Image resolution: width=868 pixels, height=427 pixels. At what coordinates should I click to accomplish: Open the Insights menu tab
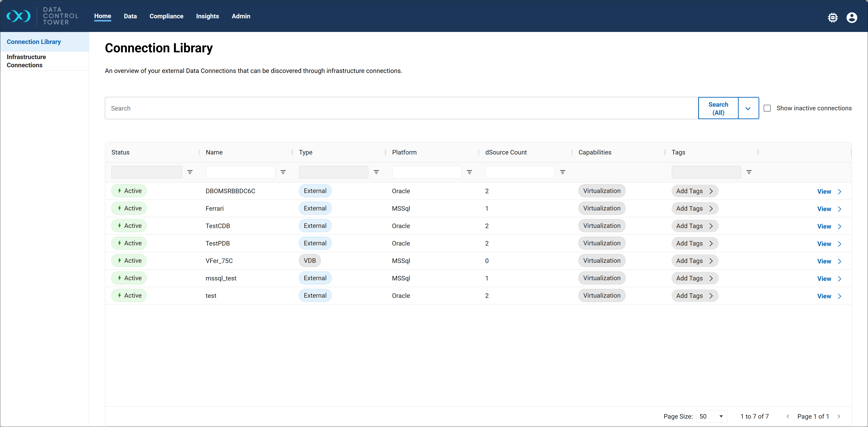[208, 16]
